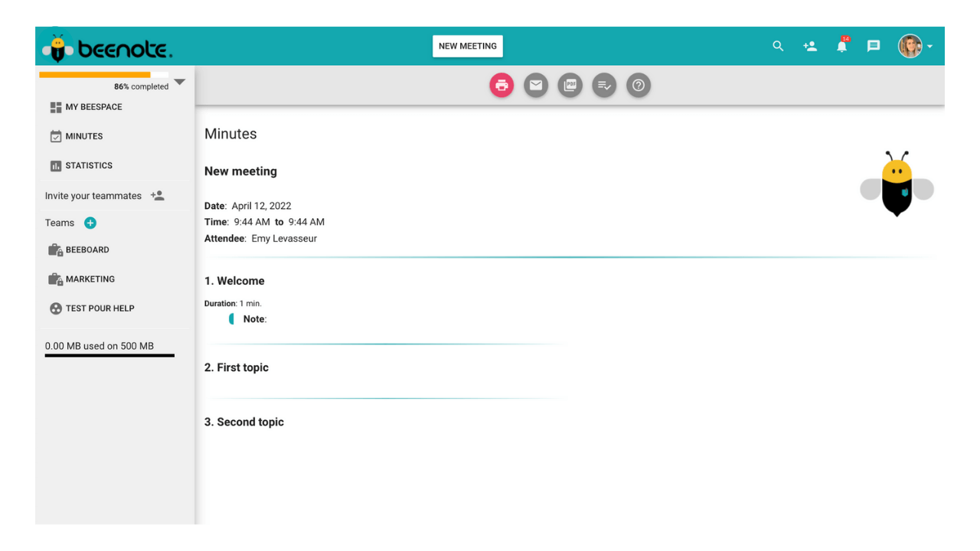Go to MINUTES in sidebar
The height and width of the screenshot is (551, 980).
[x=84, y=136]
